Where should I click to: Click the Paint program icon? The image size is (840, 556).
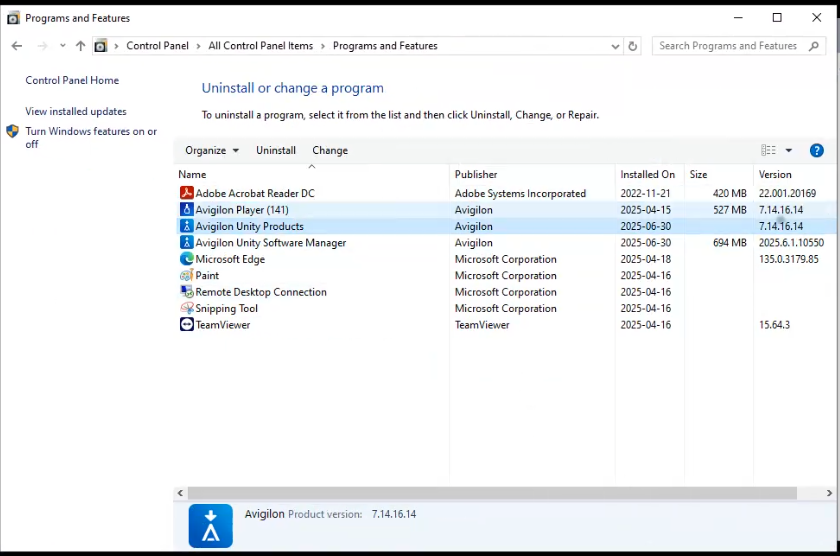click(186, 276)
